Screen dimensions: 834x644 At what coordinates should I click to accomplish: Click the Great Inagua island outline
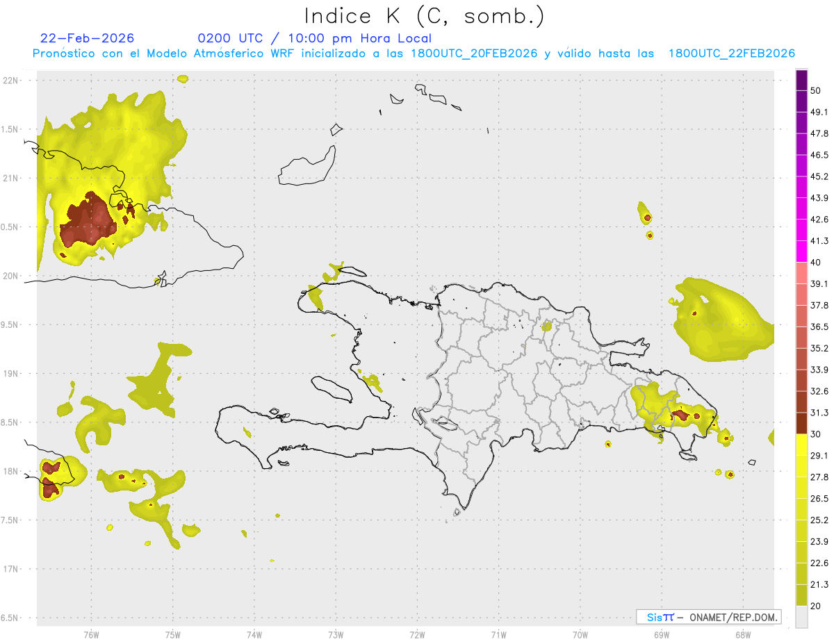click(307, 165)
